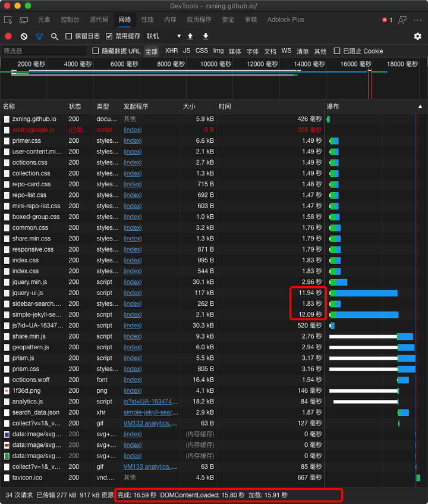The height and width of the screenshot is (504, 428).
Task: Click the jquery-ui.js waterfall bar
Action: click(363, 293)
